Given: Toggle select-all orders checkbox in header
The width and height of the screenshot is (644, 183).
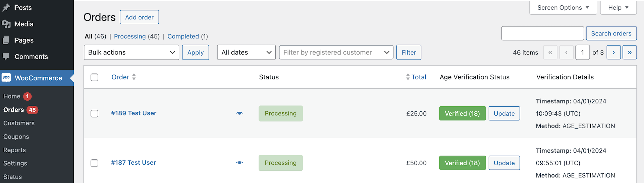Looking at the screenshot, I should coord(95,77).
